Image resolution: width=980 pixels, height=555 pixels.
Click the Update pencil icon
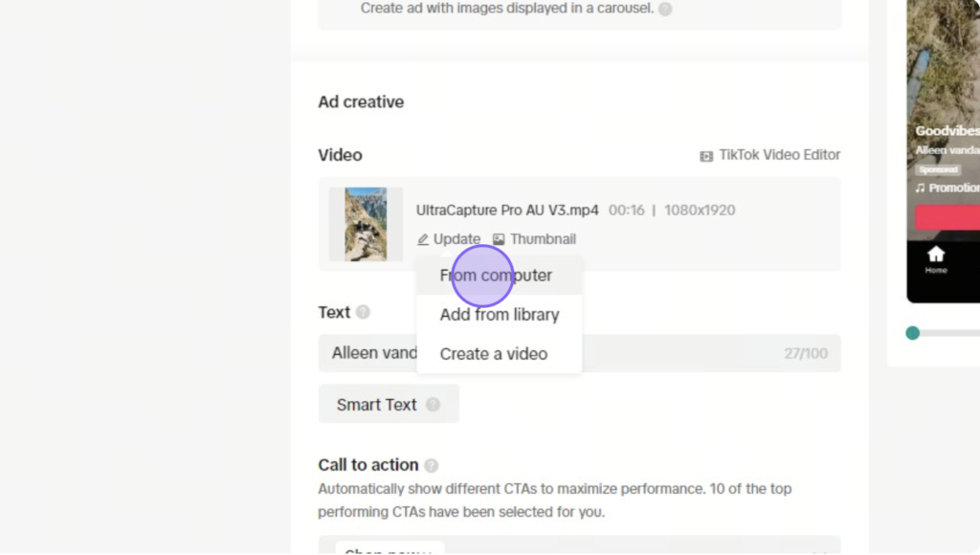pos(423,239)
